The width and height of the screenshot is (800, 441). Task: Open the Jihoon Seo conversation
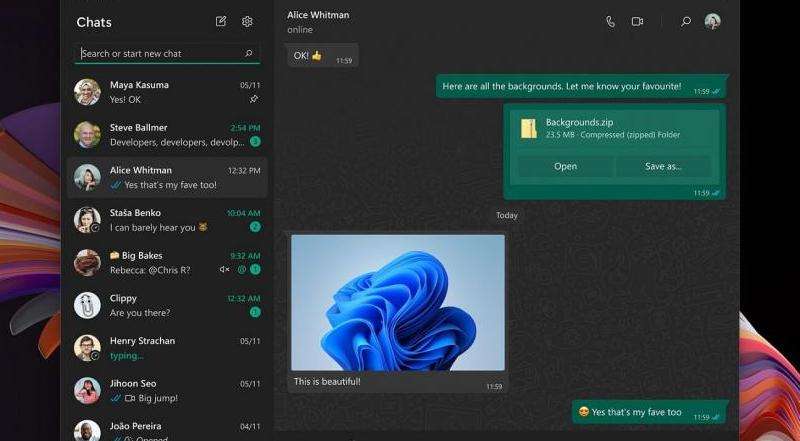(x=166, y=390)
